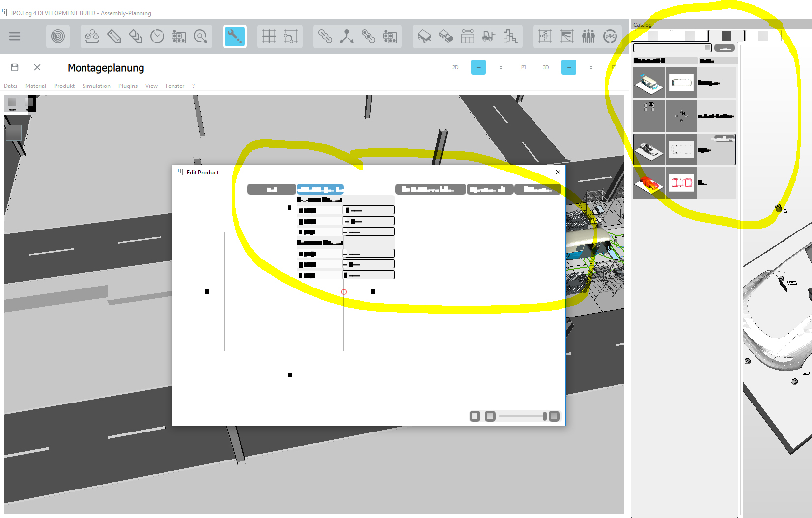Screen dimensions: 812x518
Task: Click the radar target icon
Action: (x=58, y=36)
